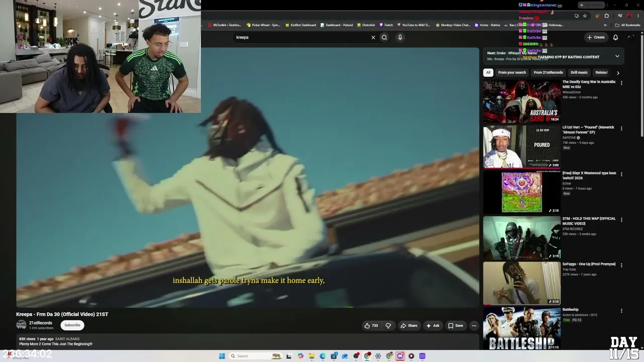Like the Kreepa video
This screenshot has width=644, height=362.
tap(371, 326)
